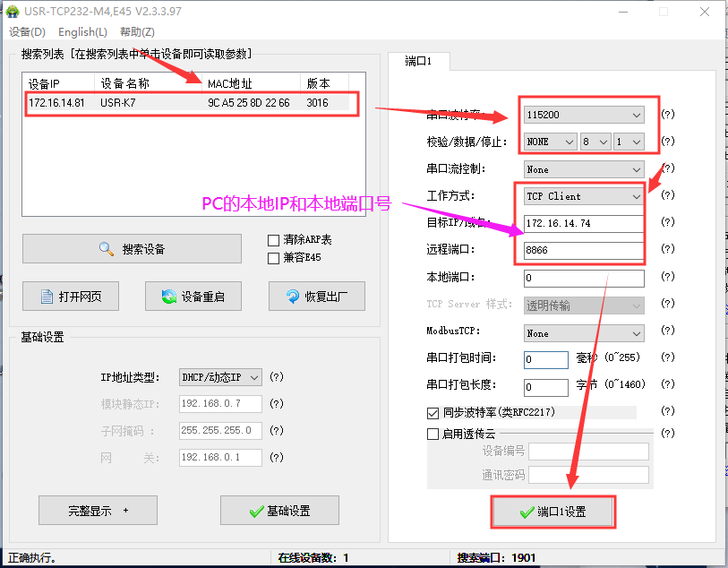Click the green-check 基础设置 save button
Image resolution: width=728 pixels, height=568 pixels.
(279, 511)
